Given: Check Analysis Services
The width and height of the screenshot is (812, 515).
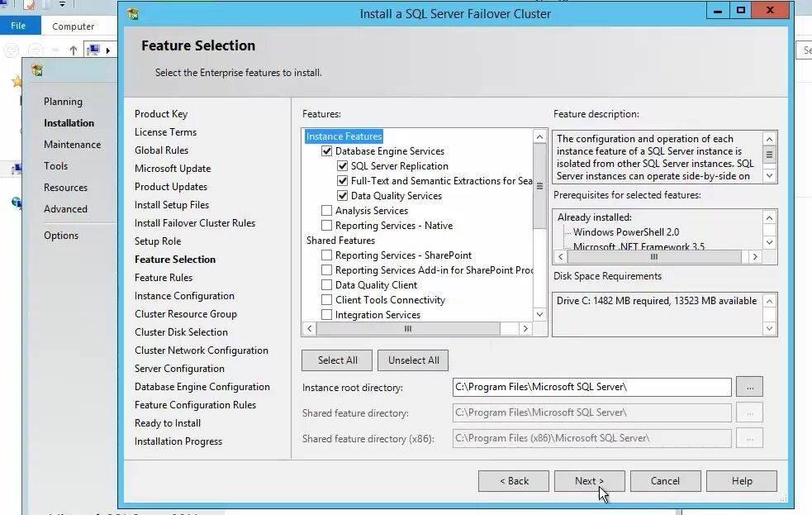Looking at the screenshot, I should (x=326, y=210).
